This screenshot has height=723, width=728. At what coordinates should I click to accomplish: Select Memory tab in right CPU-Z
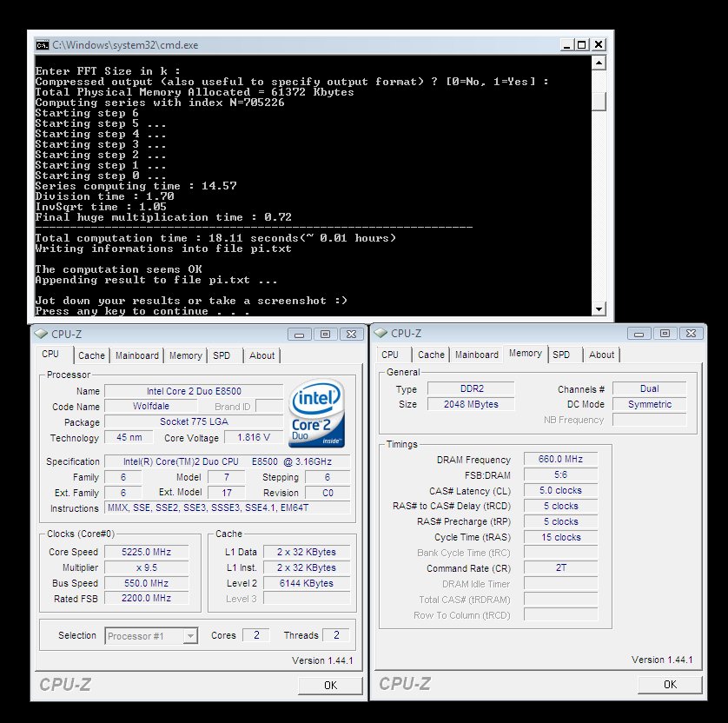point(525,354)
